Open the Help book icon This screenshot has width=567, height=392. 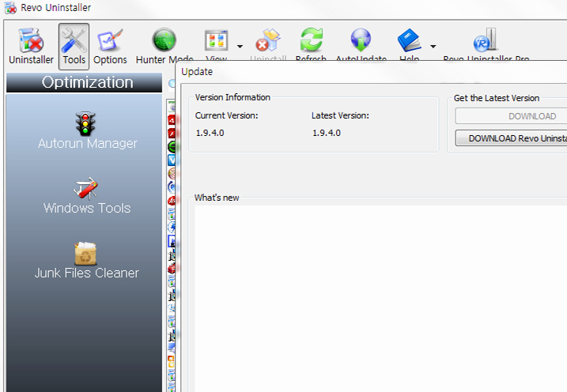pyautogui.click(x=410, y=40)
